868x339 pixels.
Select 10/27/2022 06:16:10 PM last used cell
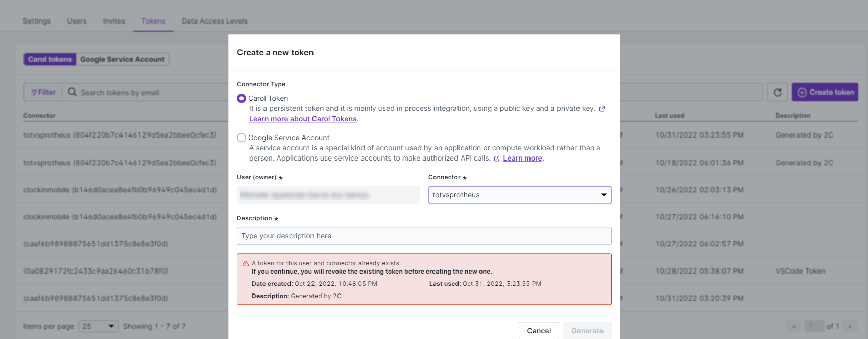[700, 217]
